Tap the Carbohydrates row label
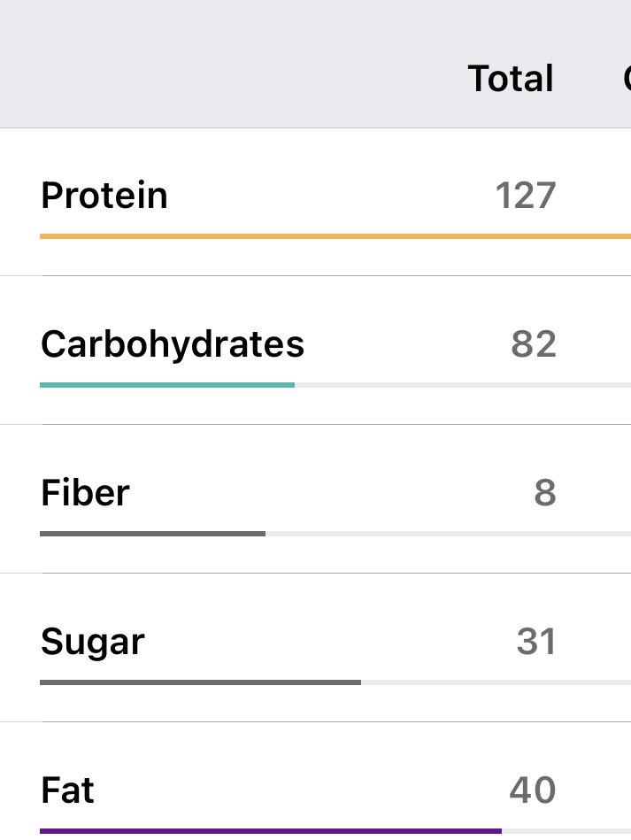Screen dimensions: 631x840 [x=173, y=344]
